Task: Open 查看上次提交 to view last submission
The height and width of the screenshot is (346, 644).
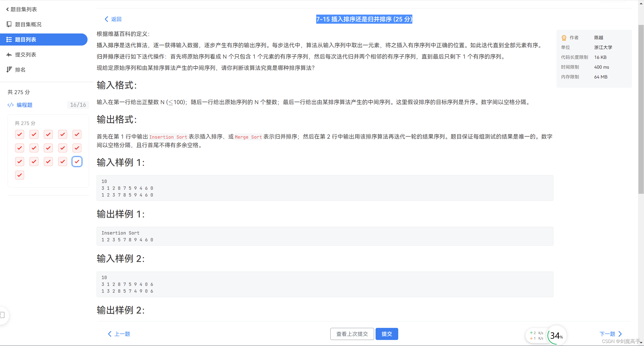Action: (352, 334)
